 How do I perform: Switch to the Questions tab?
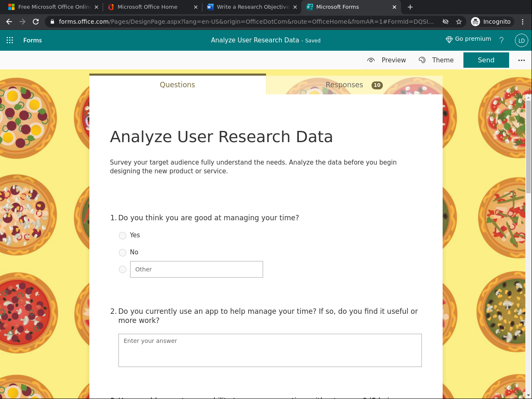click(x=177, y=85)
